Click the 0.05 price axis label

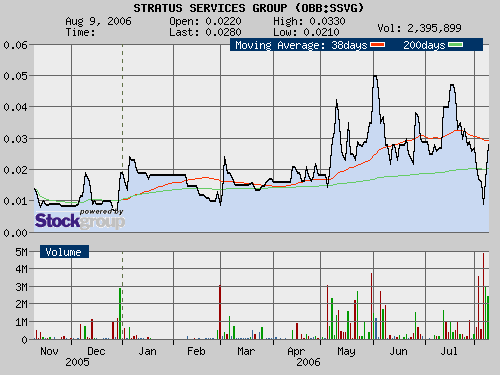[x=15, y=76]
